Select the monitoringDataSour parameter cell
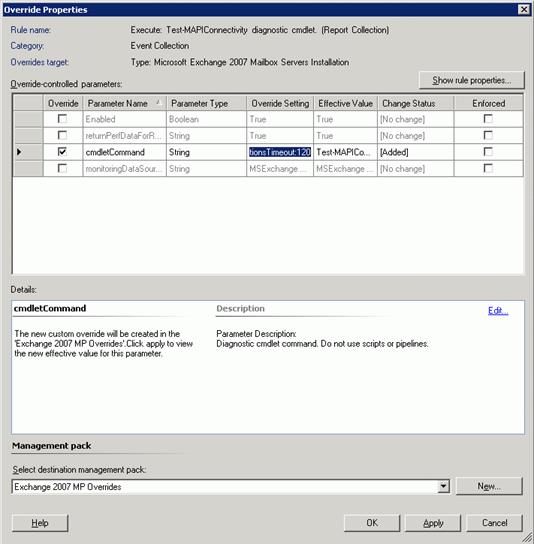The image size is (534, 544). pyautogui.click(x=124, y=169)
